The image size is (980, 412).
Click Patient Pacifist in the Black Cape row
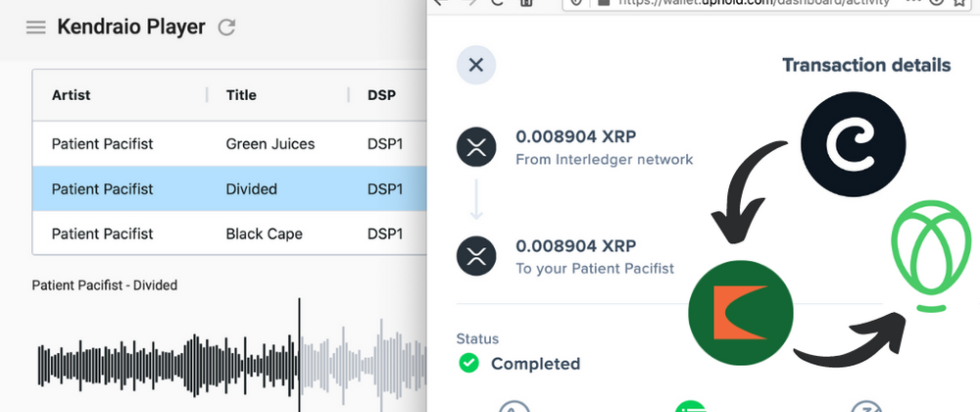click(103, 233)
